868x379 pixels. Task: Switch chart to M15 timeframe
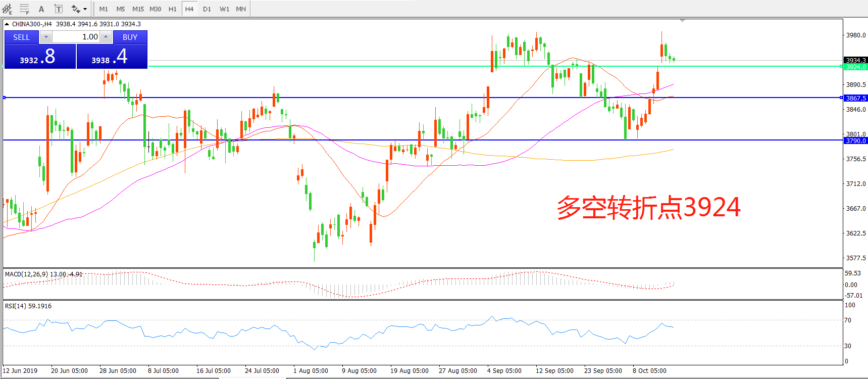[x=138, y=9]
